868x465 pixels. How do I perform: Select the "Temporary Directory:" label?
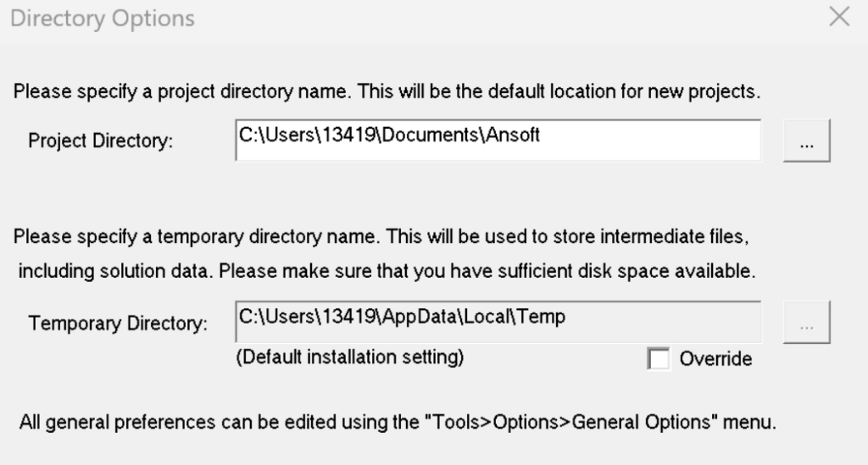[x=118, y=323]
